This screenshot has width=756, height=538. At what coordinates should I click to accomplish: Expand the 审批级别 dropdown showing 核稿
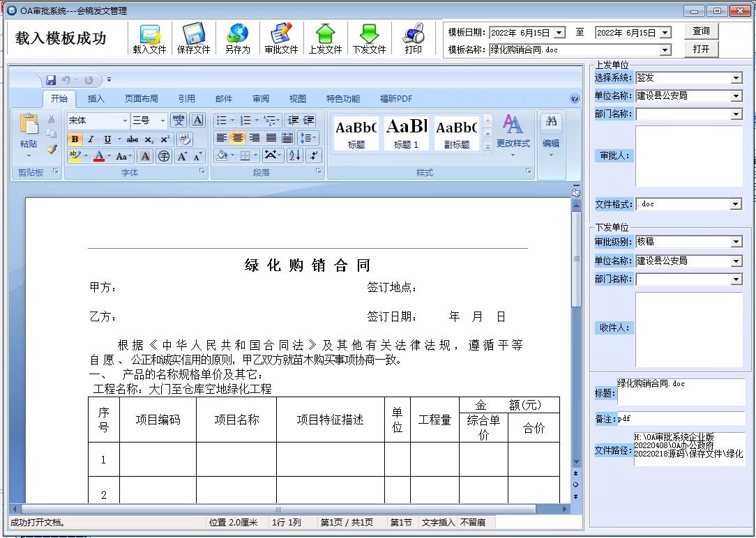[736, 242]
